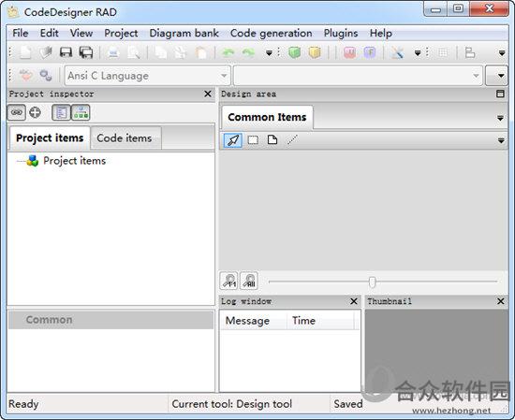Expand the overflow arrow after design tools icon
Viewport: 515px width, 420px height.
418,52
